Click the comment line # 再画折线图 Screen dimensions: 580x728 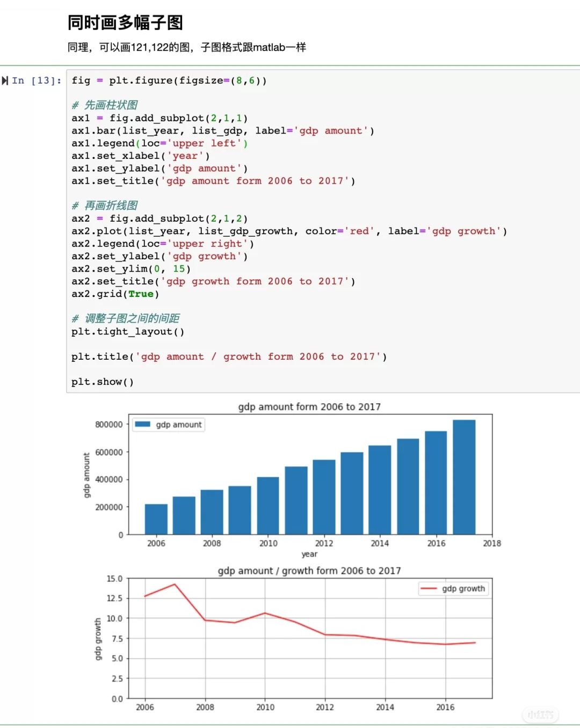click(x=105, y=206)
